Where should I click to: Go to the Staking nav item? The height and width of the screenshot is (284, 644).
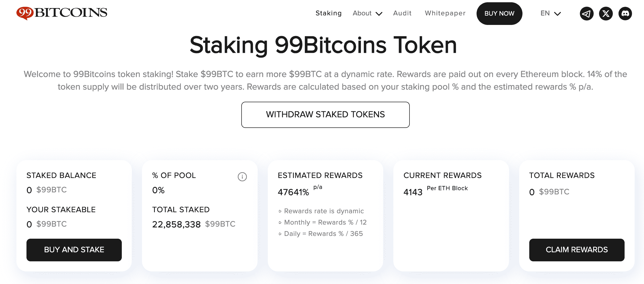(328, 13)
